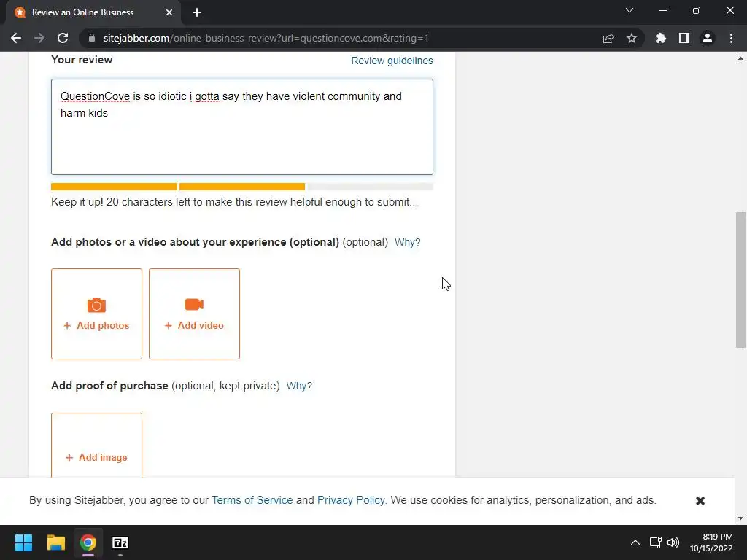Click the review length progress bar
This screenshot has height=560, width=747.
click(242, 187)
